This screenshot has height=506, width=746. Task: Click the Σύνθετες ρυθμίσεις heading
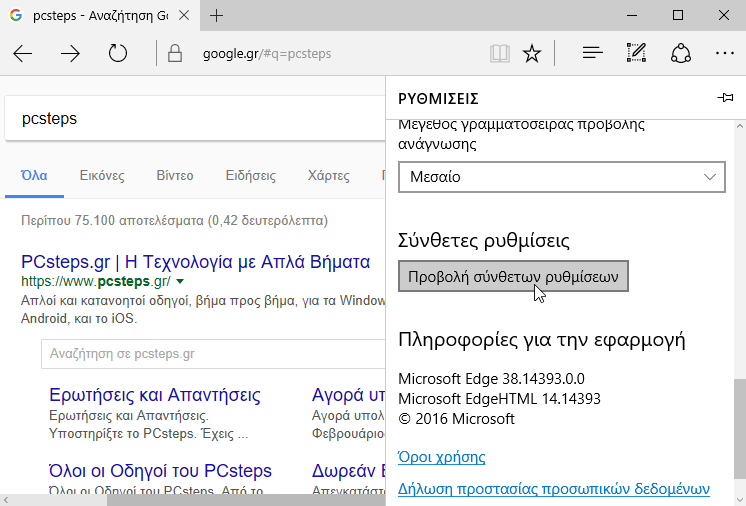(x=484, y=240)
